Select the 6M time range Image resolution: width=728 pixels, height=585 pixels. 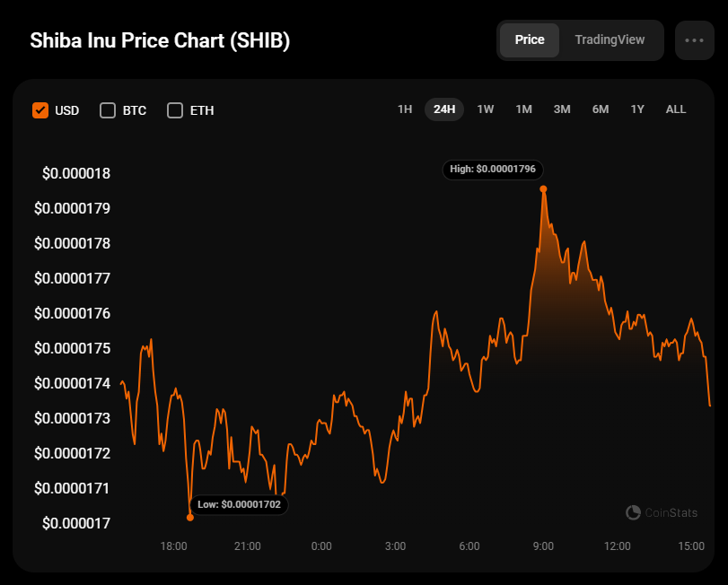click(601, 109)
